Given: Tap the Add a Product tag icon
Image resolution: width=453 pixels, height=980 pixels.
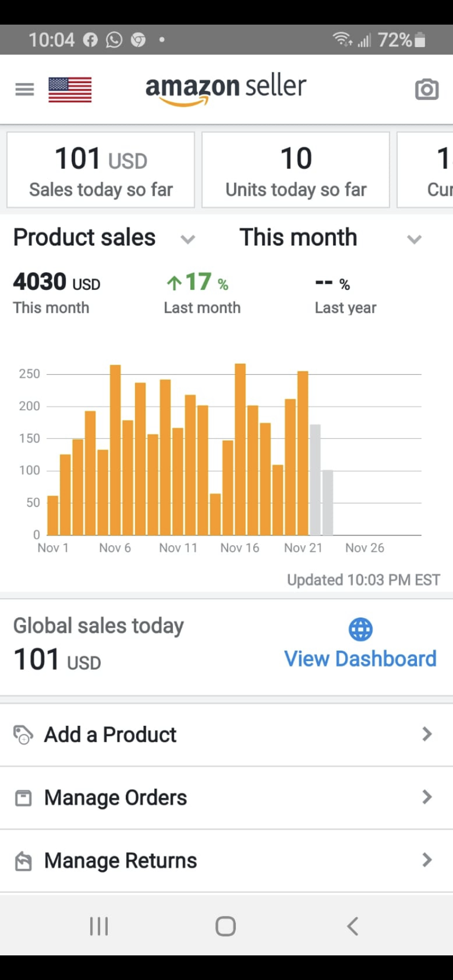Looking at the screenshot, I should coord(23,734).
